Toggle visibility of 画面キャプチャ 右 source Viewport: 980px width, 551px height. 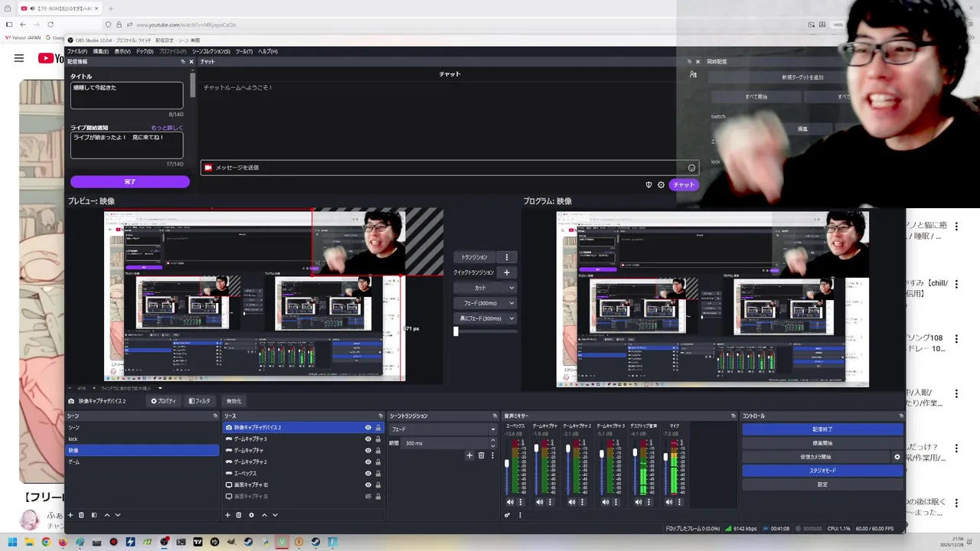[x=367, y=485]
